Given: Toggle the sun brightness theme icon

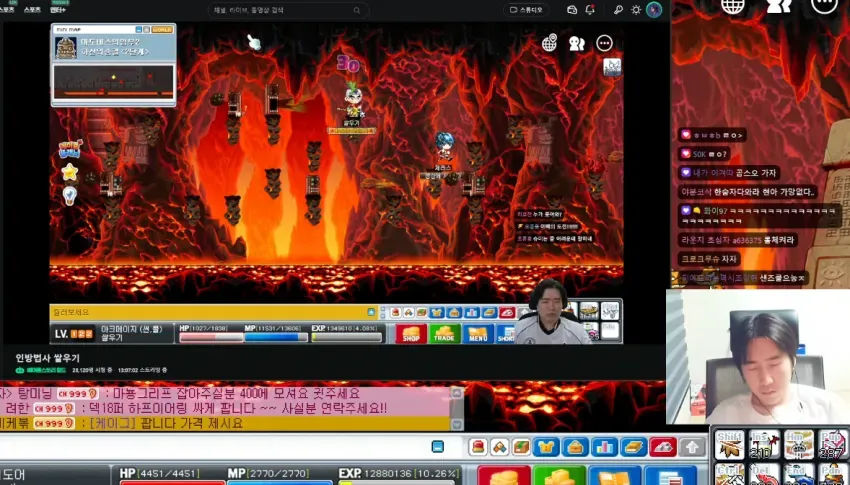Looking at the screenshot, I should 636,10.
